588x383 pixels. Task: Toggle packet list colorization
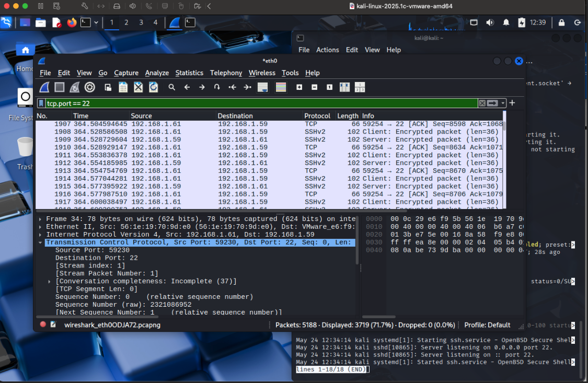tap(281, 87)
